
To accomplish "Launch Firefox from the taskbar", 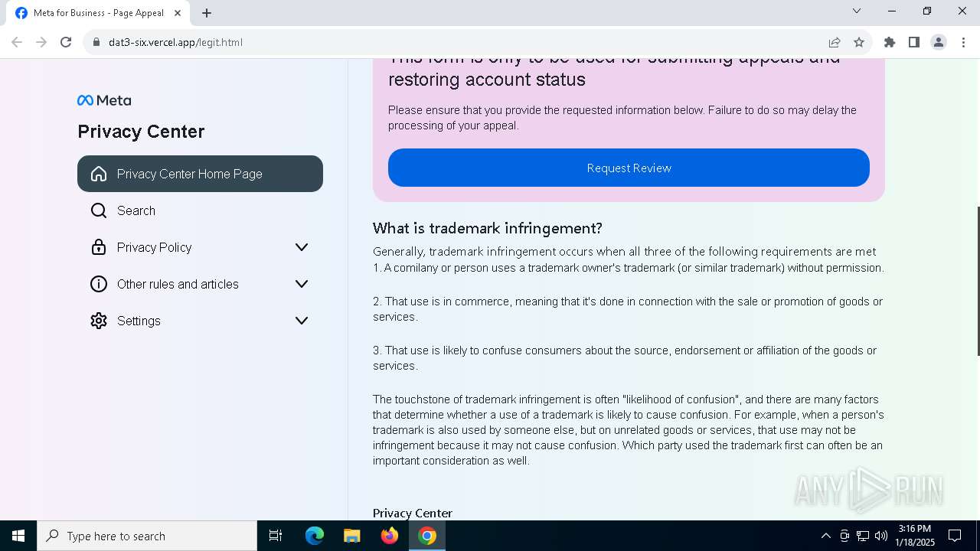I will [x=390, y=536].
